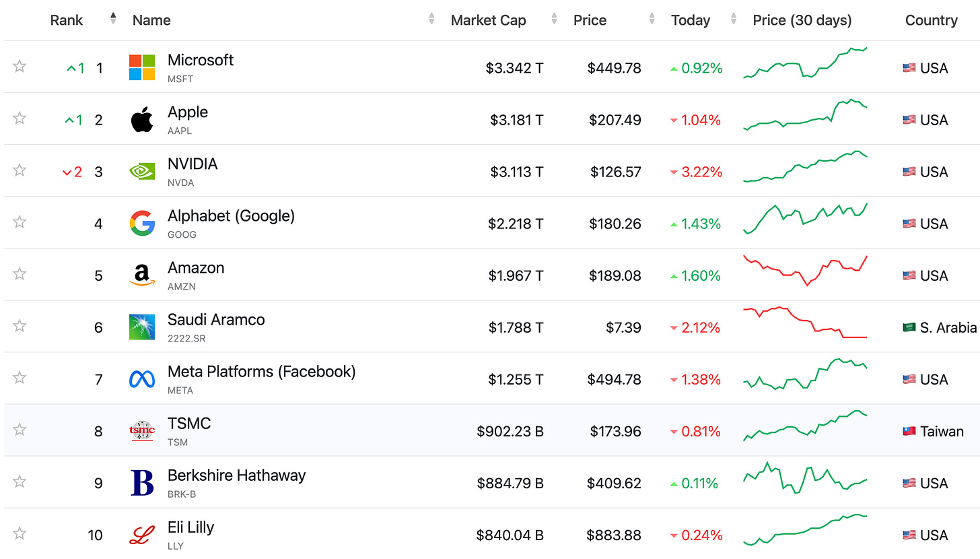Open Saudi Aramco's 30-day price chart
The width and height of the screenshot is (980, 559).
pos(806,323)
